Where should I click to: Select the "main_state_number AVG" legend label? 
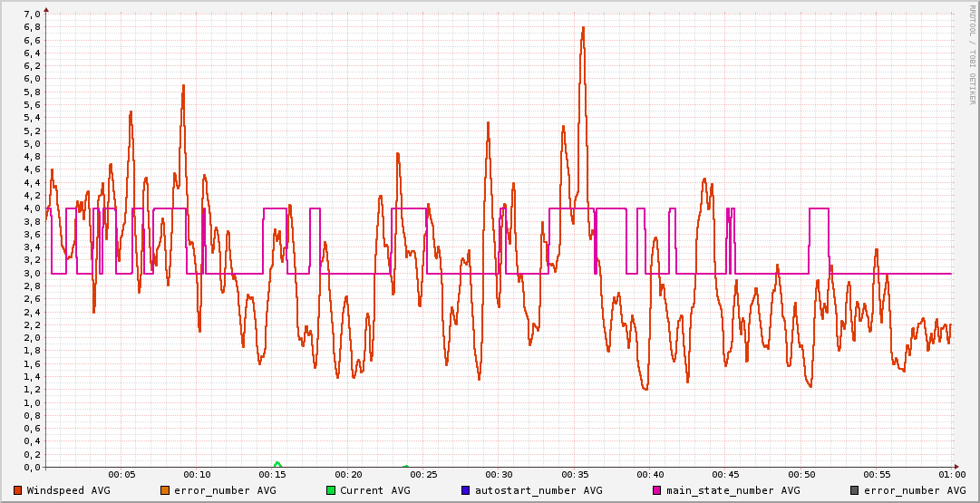click(x=733, y=490)
